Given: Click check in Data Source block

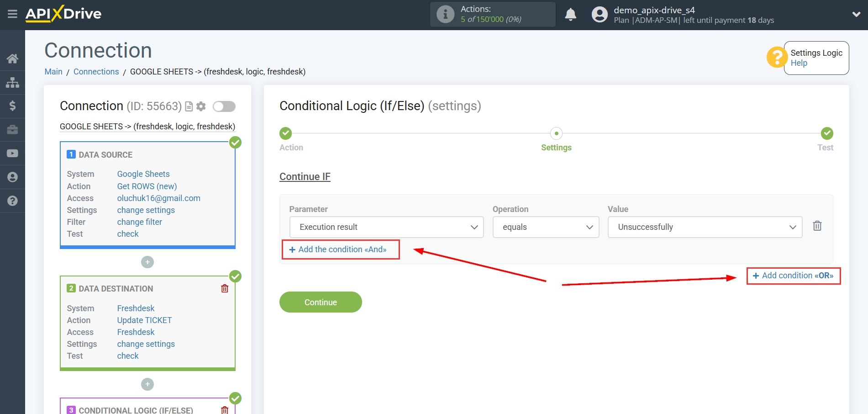Looking at the screenshot, I should tap(128, 234).
